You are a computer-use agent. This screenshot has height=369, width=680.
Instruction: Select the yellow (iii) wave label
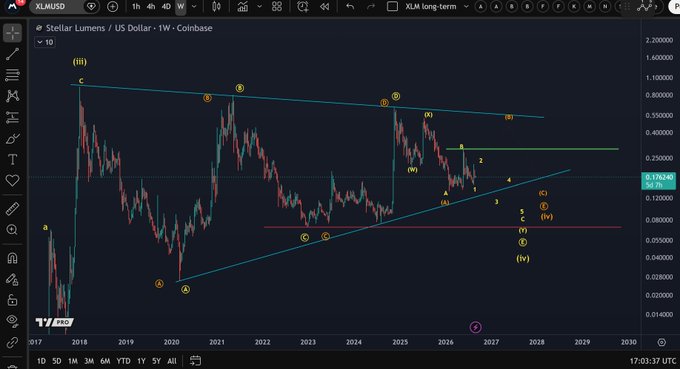click(80, 62)
